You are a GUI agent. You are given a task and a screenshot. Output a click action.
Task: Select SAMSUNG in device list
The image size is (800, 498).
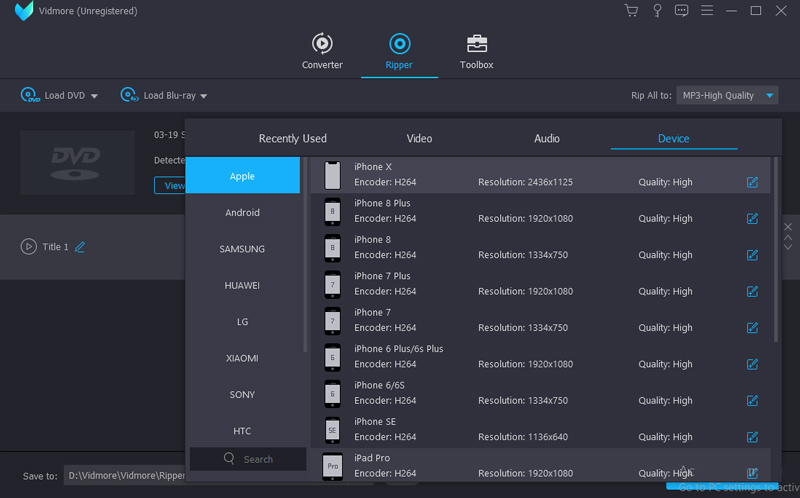point(242,249)
